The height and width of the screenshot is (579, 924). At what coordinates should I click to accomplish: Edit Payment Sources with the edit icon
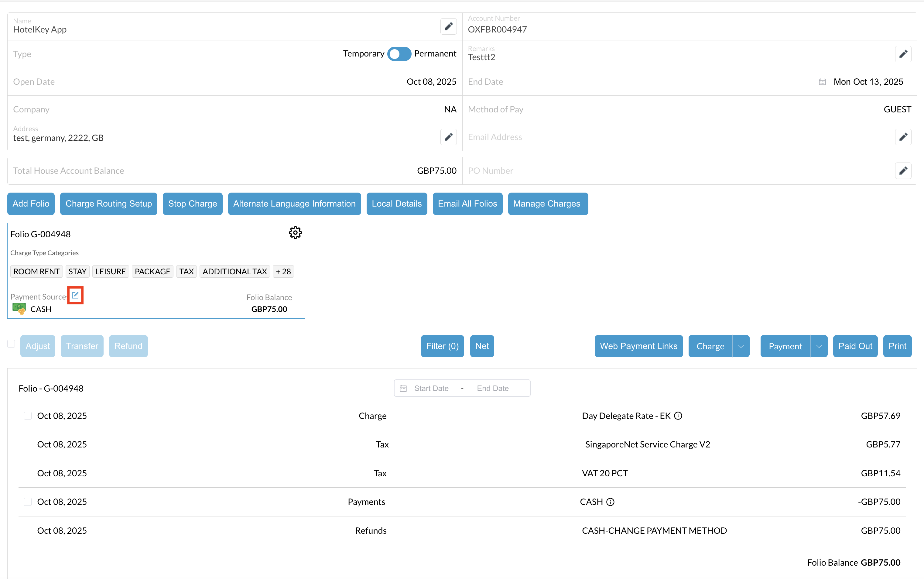coord(75,295)
